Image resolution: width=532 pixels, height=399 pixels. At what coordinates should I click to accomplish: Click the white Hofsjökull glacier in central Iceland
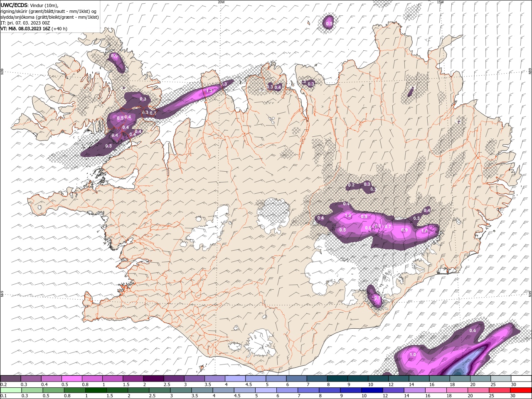coord(273,215)
